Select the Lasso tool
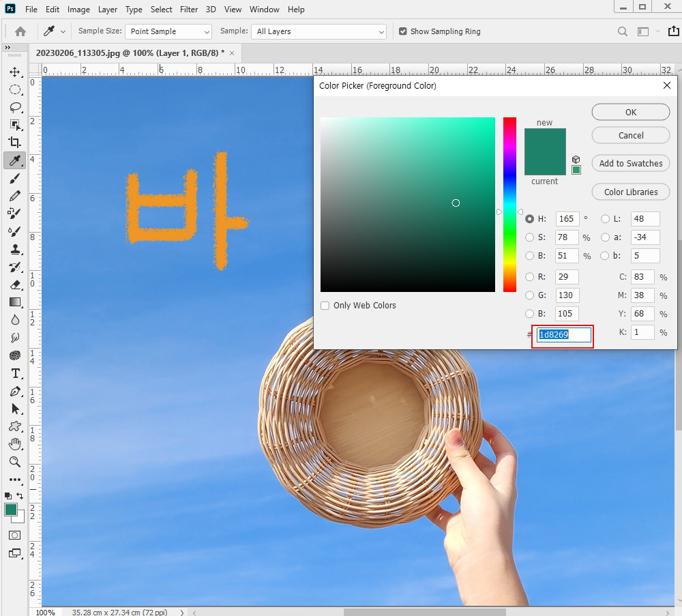Viewport: 682px width, 616px height. tap(15, 108)
